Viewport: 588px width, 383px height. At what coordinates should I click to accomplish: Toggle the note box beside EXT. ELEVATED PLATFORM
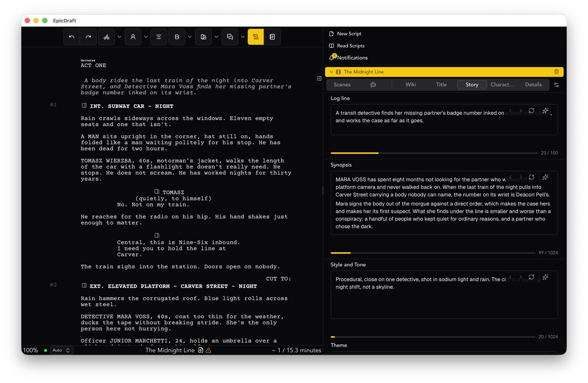tap(84, 286)
